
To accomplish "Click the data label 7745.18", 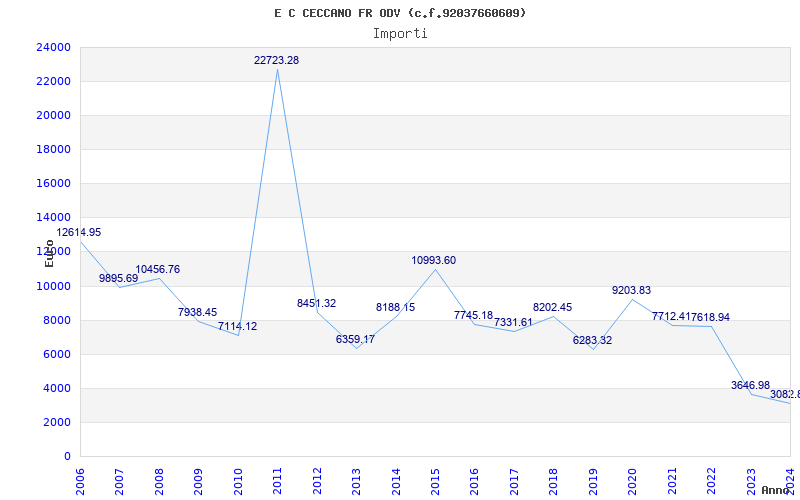I will 473,315.
